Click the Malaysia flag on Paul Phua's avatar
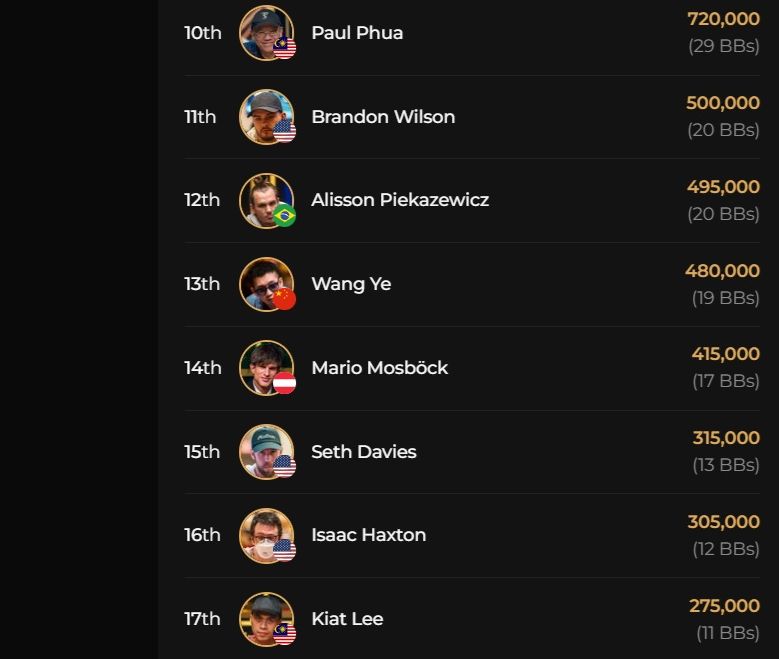This screenshot has width=779, height=659. tap(285, 48)
